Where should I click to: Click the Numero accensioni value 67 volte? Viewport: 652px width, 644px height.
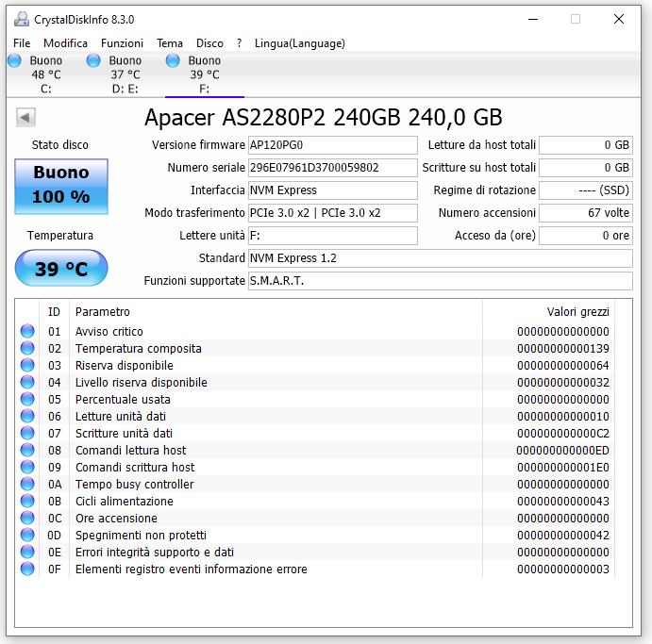(x=586, y=213)
